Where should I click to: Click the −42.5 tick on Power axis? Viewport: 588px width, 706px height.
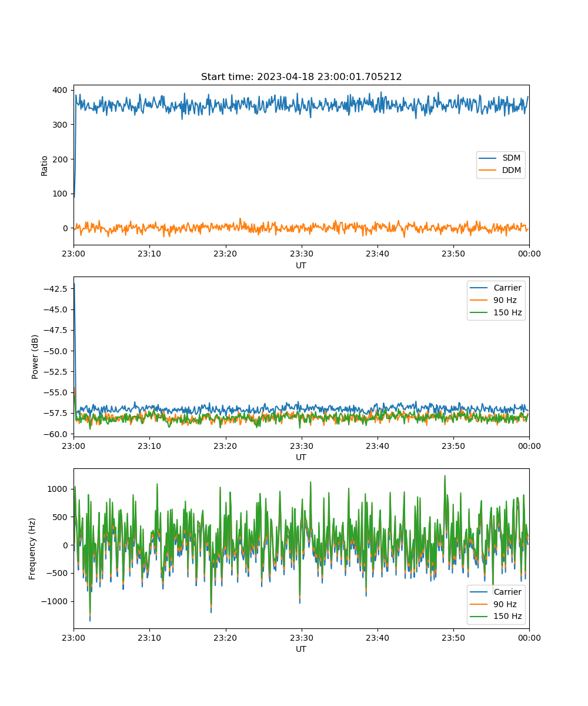(56, 288)
